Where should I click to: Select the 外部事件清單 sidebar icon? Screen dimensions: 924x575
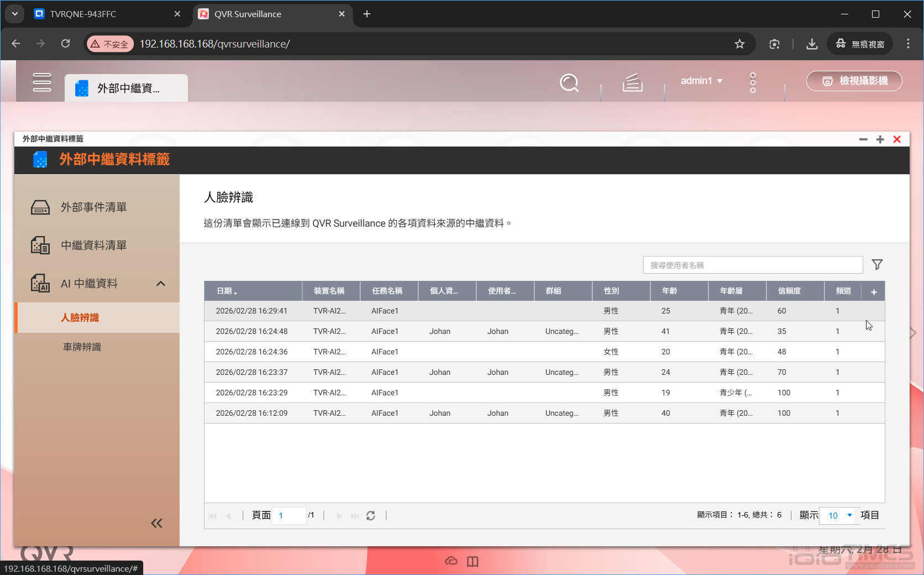39,207
